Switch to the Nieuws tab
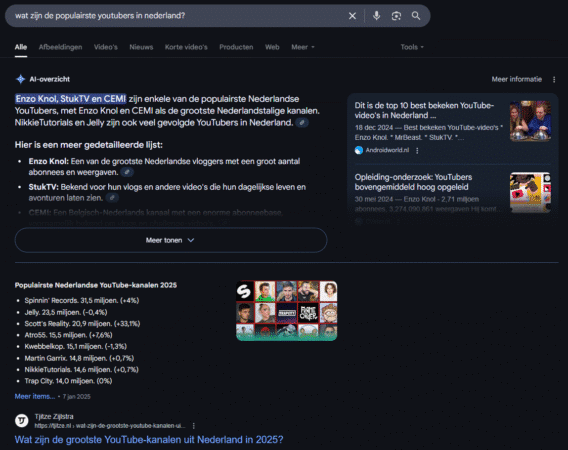Screen dimensions: 568x450 tap(141, 47)
